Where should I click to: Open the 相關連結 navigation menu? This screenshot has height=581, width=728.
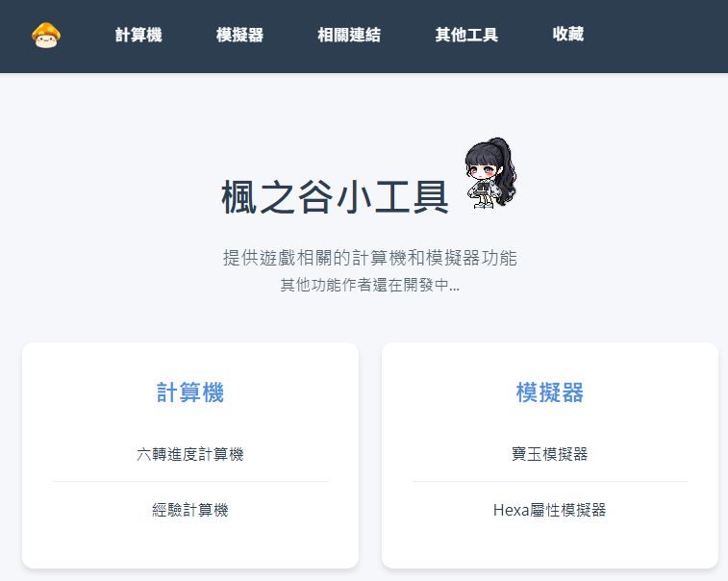349,35
